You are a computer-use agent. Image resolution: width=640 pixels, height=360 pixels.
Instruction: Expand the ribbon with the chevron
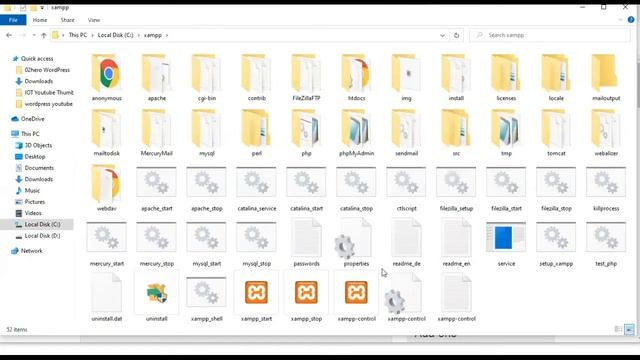[x=620, y=20]
